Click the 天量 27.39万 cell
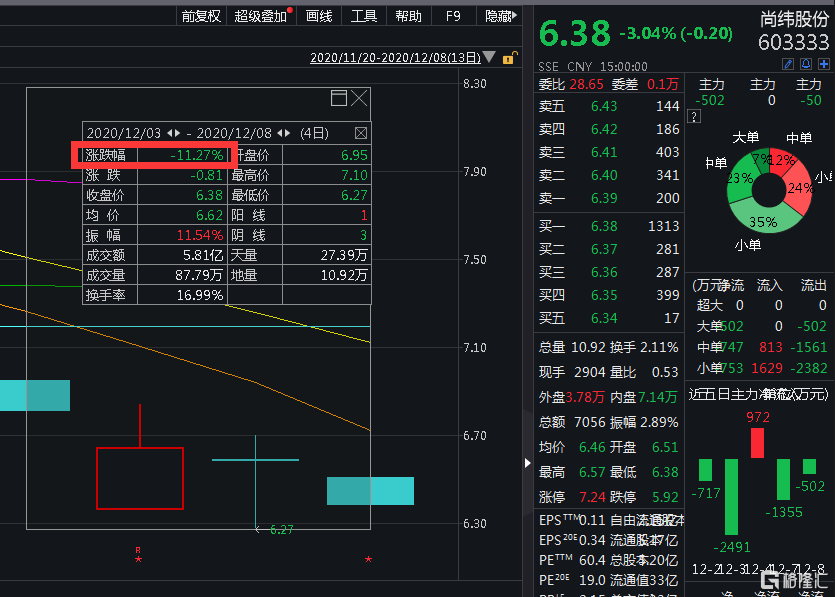Screen dimensions: 835x597 [299, 255]
